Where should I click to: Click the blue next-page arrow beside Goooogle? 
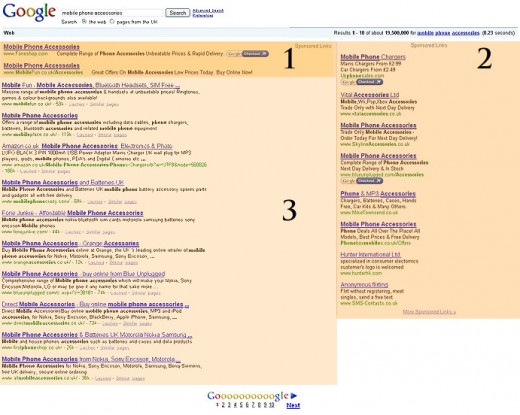(294, 396)
